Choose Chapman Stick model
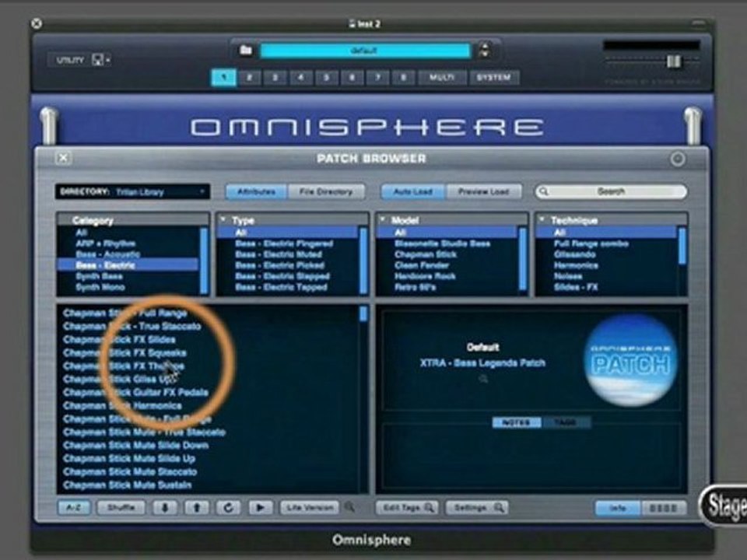This screenshot has height=560, width=747. pos(426,254)
